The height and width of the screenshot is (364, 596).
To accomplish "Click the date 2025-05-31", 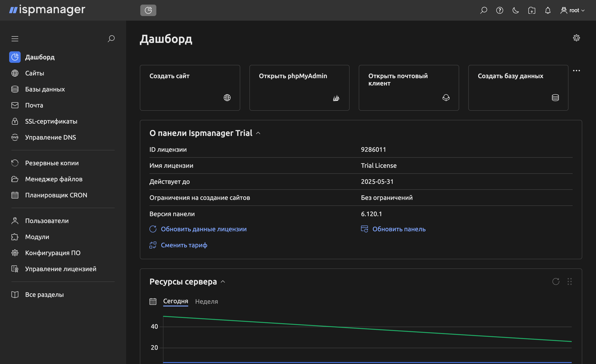I will point(377,182).
